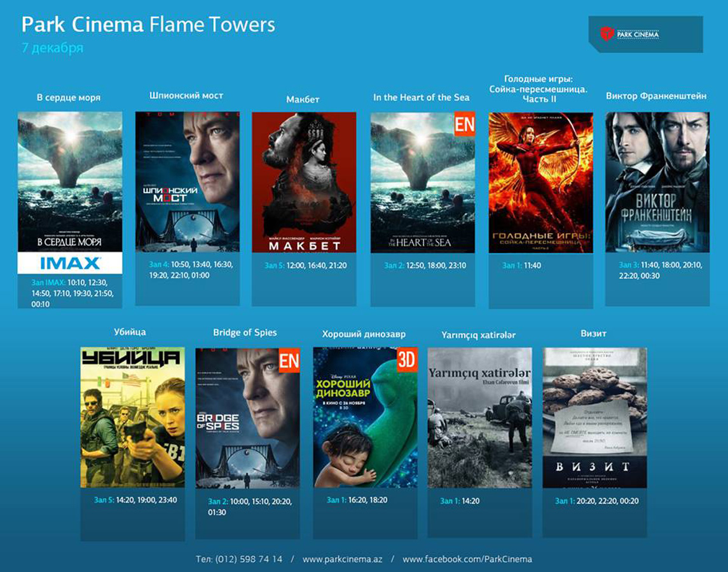The height and width of the screenshot is (572, 728).
Task: Click the phone number (012) 598 74 14
Action: point(249,559)
